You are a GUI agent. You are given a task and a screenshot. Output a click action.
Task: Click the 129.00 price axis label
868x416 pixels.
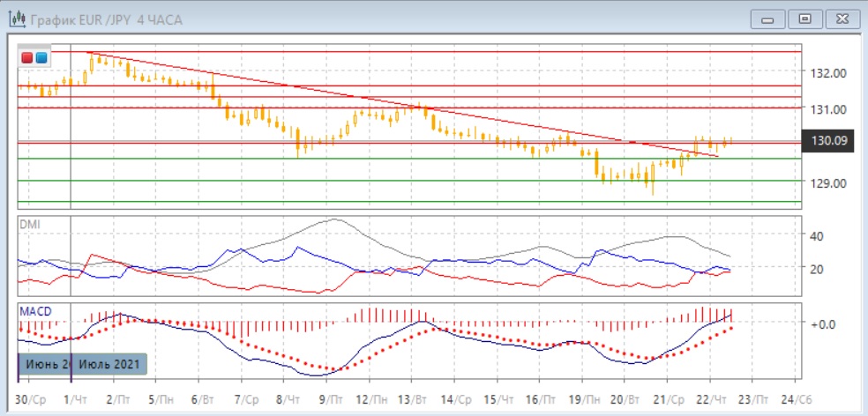(x=827, y=182)
